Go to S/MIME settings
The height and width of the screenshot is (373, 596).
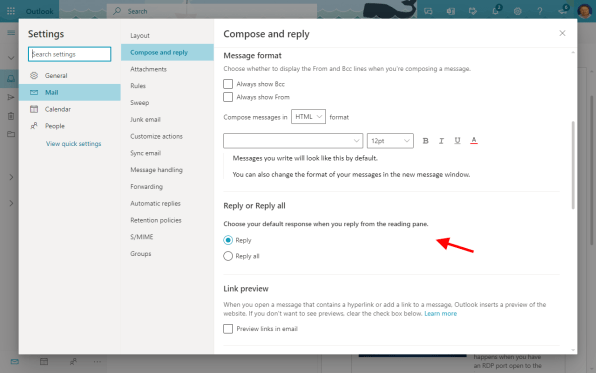(167, 237)
